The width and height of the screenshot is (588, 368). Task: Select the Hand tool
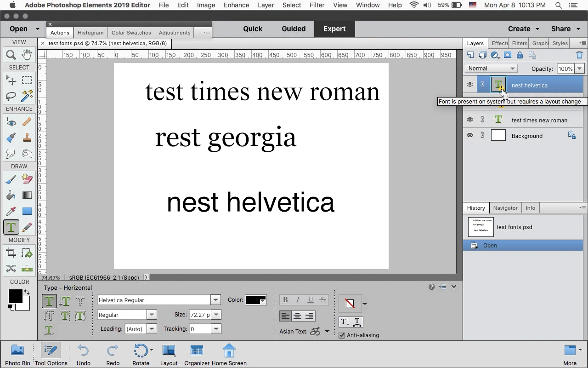[27, 55]
